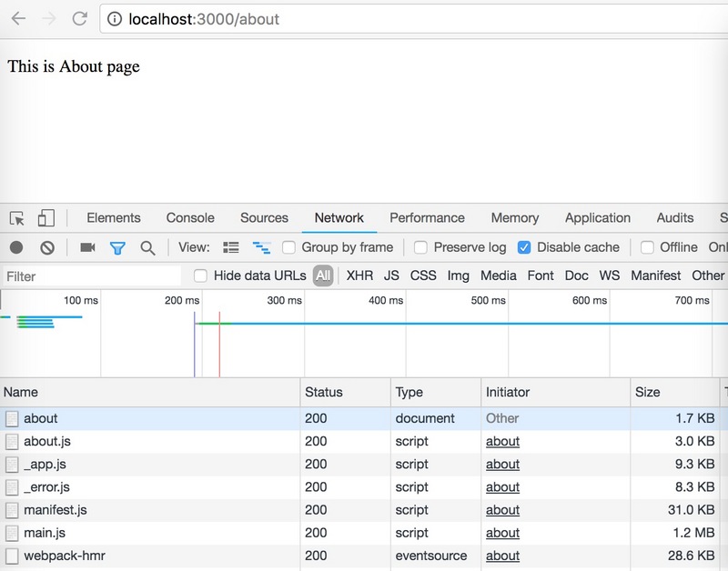Capture screenshots with the camera icon
This screenshot has height=571, width=728.
(87, 247)
